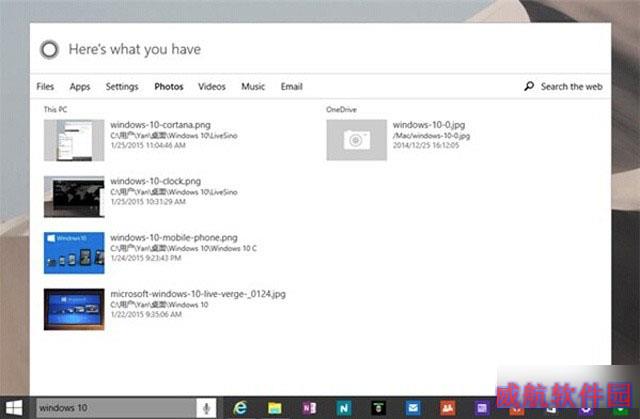The image size is (640, 419).
Task: Click the file name microsoft-windows-10-live-verge-_0124.jpg
Action: pyautogui.click(x=198, y=294)
